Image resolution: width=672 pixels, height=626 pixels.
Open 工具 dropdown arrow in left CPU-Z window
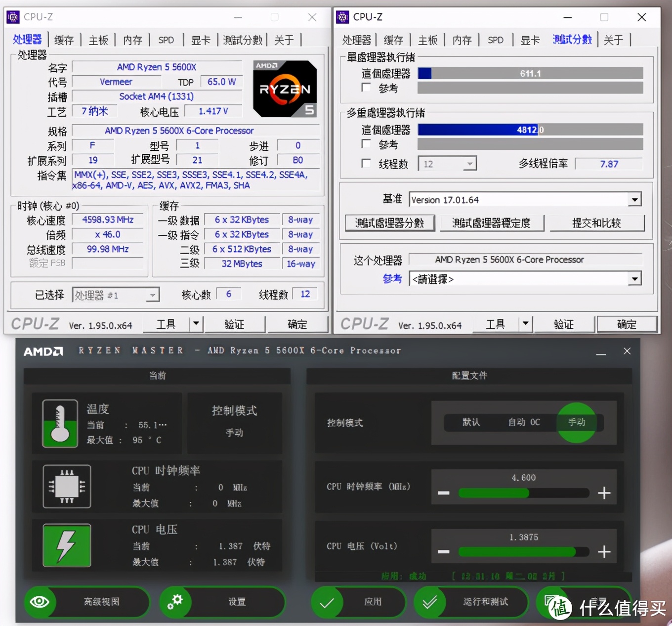(x=196, y=324)
